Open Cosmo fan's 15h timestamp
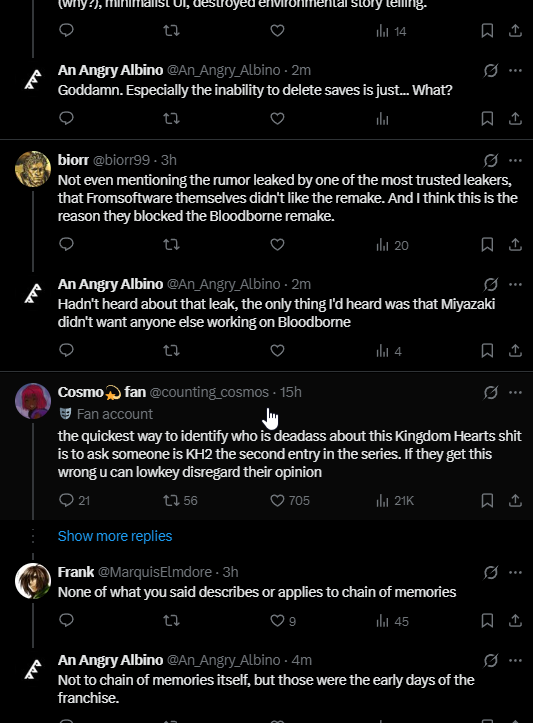 (x=290, y=392)
